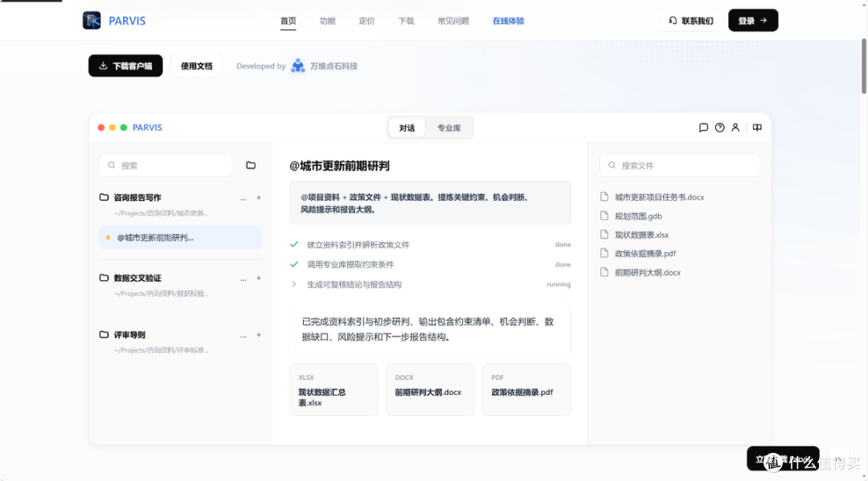Open the 定价 nav item
The width and height of the screenshot is (868, 481).
[366, 21]
